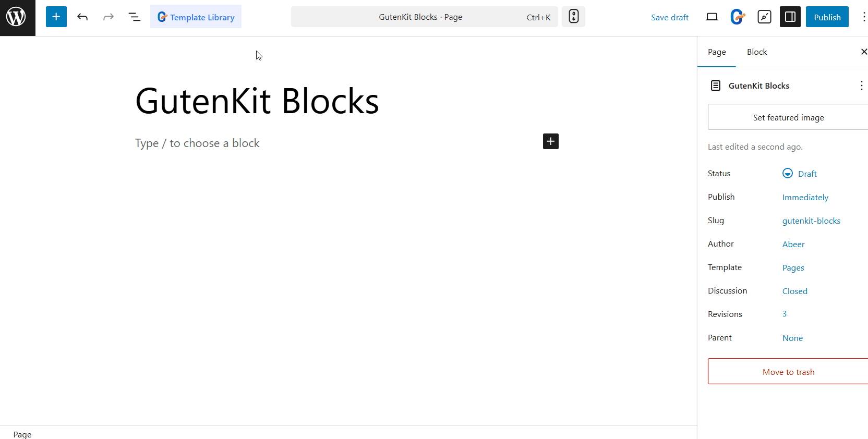Screen dimensions: 868x439
Task: Toggle the block inserter plus button
Action: tap(56, 17)
